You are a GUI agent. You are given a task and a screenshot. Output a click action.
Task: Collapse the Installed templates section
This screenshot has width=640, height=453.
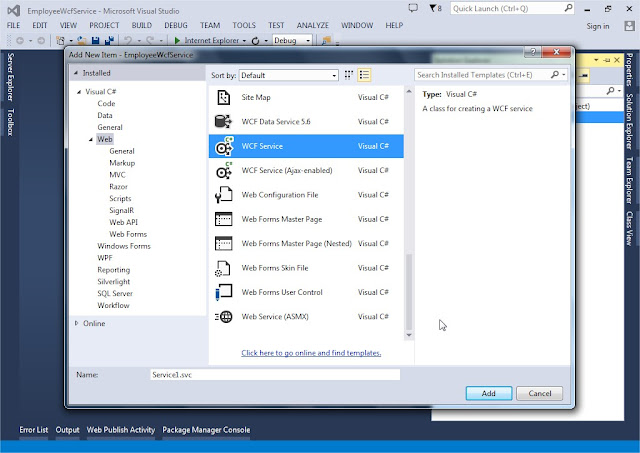76,73
